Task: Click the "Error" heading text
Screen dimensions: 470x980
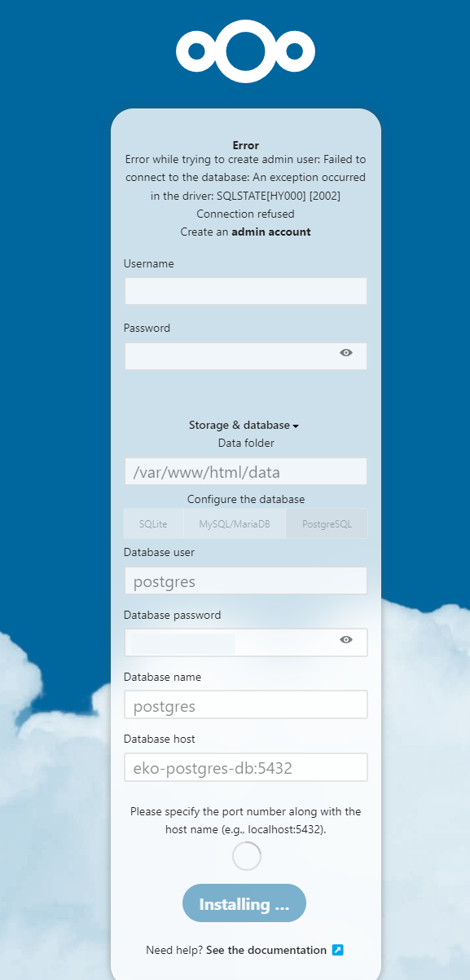Action: coord(245,145)
